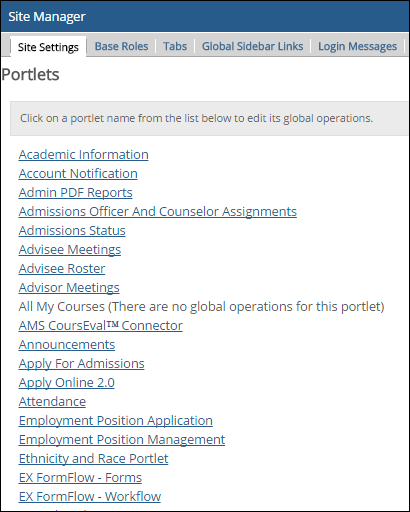Click the Advisor Meetings link
The height and width of the screenshot is (512, 410).
pos(69,288)
